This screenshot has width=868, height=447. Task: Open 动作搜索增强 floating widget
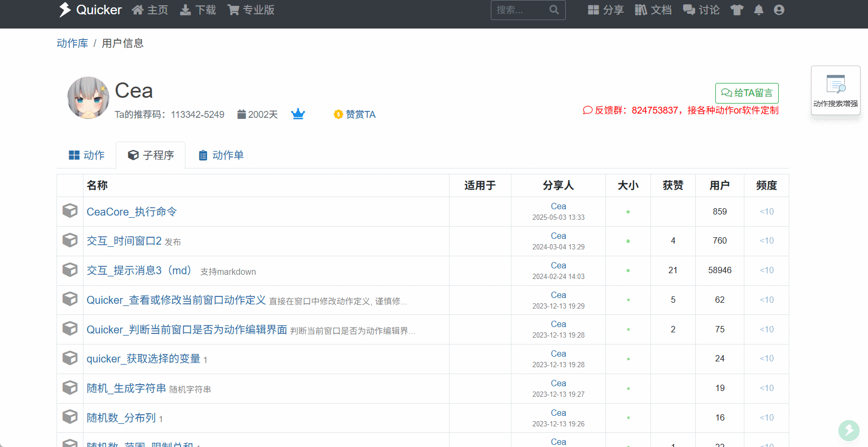pos(836,90)
